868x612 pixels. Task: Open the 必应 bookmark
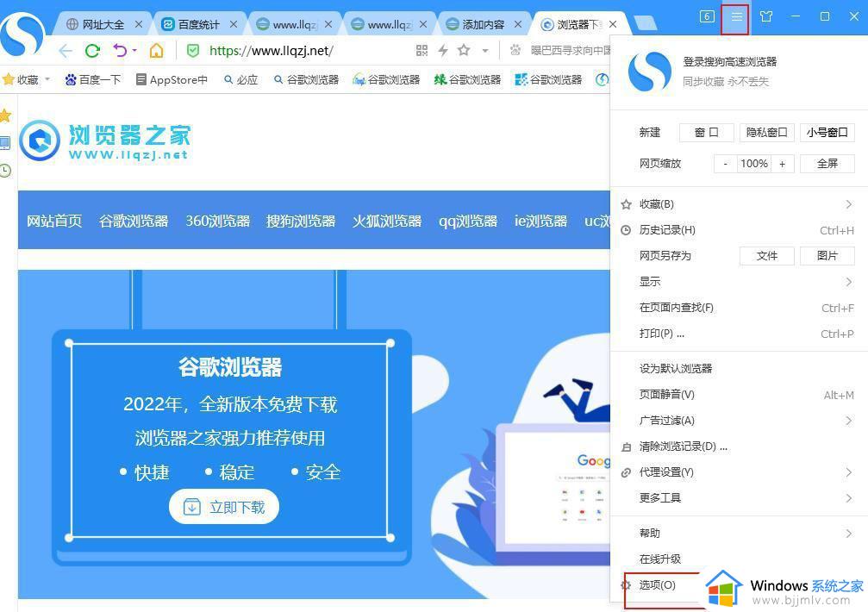point(240,79)
